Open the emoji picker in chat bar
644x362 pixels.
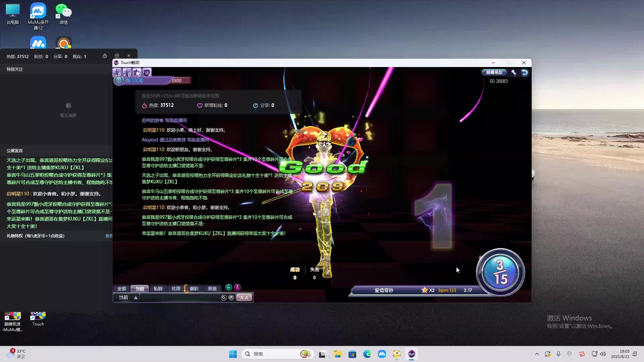coord(231,298)
